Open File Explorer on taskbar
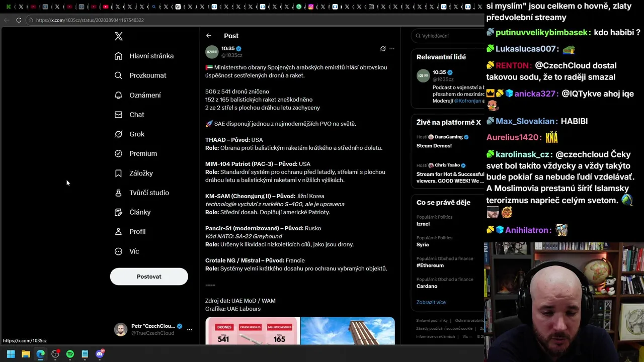The width and height of the screenshot is (644, 362). pyautogui.click(x=26, y=354)
